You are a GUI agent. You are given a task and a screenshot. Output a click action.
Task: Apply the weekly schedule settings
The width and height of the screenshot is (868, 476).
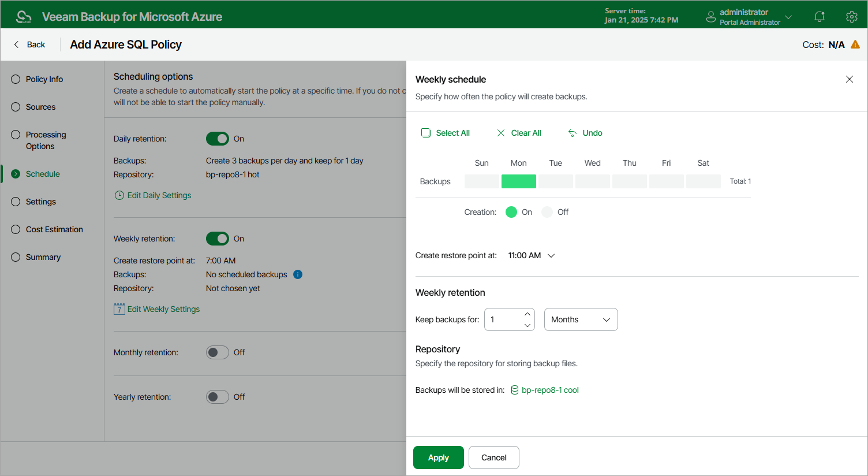click(x=439, y=458)
